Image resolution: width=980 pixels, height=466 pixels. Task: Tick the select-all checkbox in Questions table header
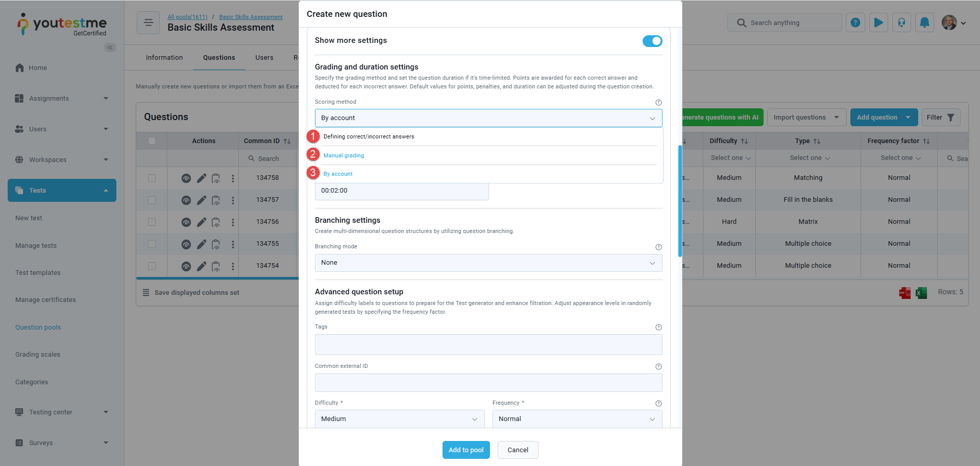click(152, 141)
